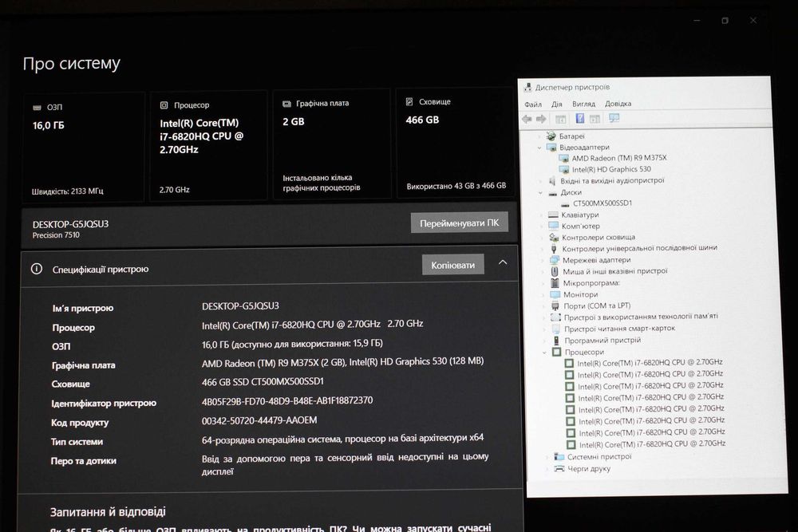The image size is (798, 532).
Task: Click the Диспетчер пристроїв title bar icon
Action: 527,88
